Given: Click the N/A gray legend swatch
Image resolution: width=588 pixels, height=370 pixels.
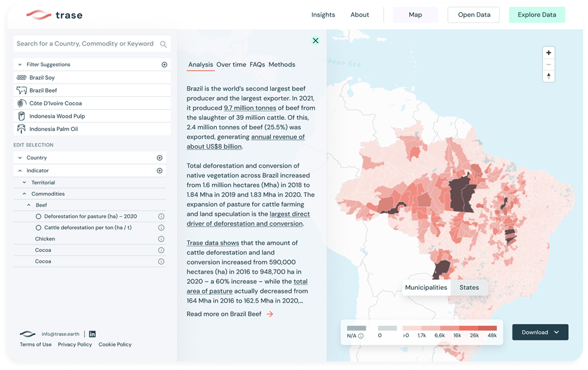Looking at the screenshot, I should coord(356,328).
